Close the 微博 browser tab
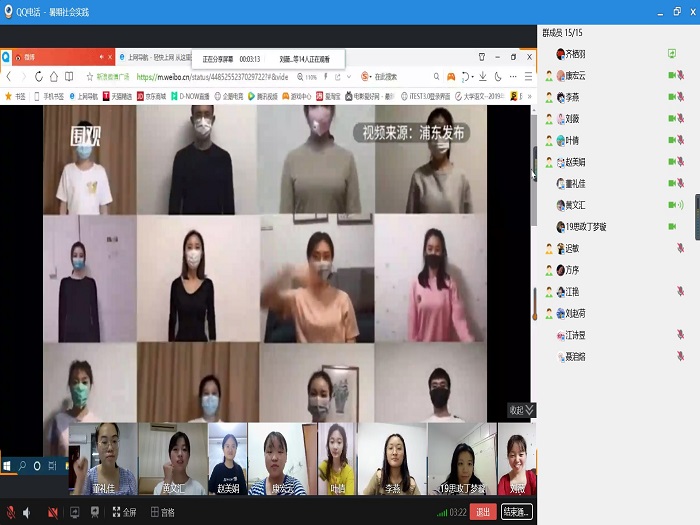This screenshot has width=700, height=525. point(110,57)
